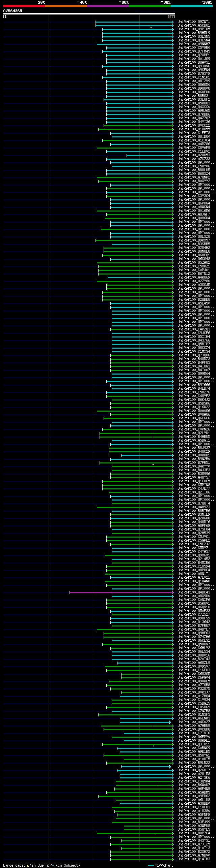This screenshot has width=216, height=868.
Task: Click the red ~20% identity legend bar
Action: click(24, 6)
